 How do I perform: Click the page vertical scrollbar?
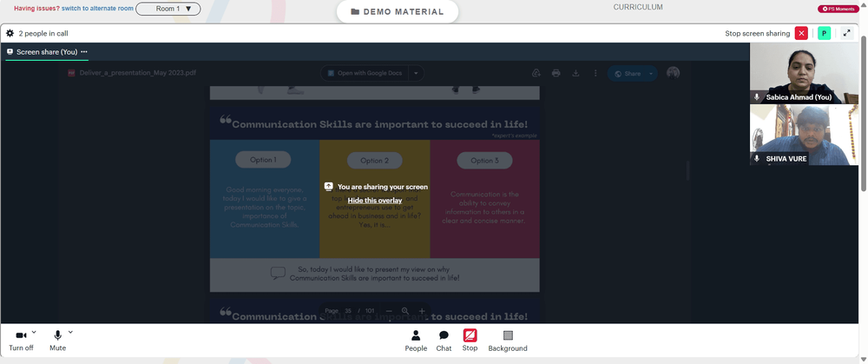865,114
